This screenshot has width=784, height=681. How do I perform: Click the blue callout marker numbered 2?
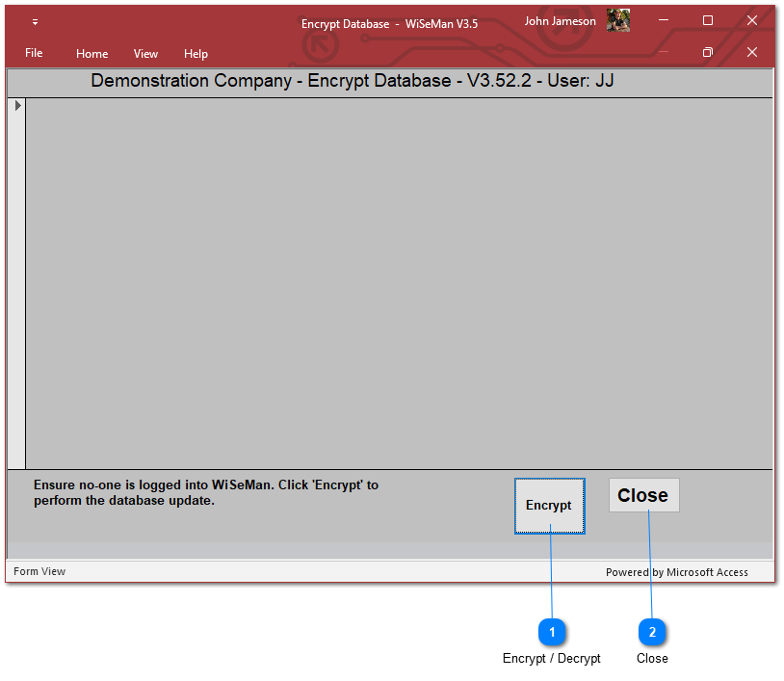[652, 632]
